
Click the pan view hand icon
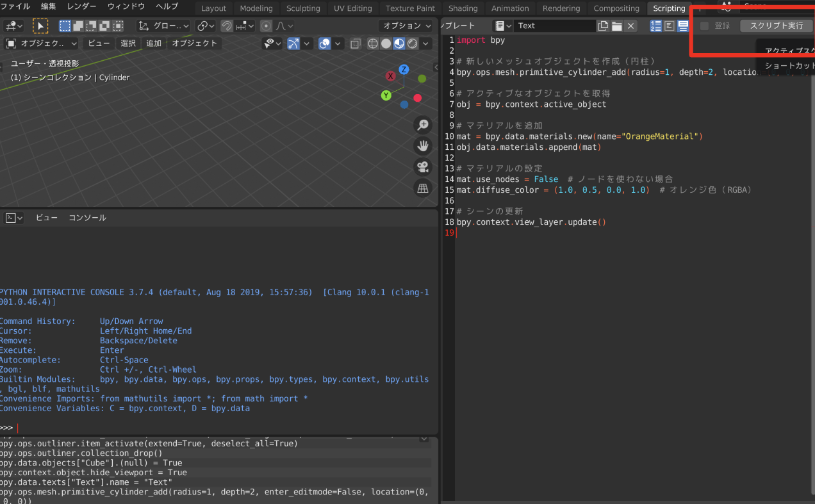point(423,145)
